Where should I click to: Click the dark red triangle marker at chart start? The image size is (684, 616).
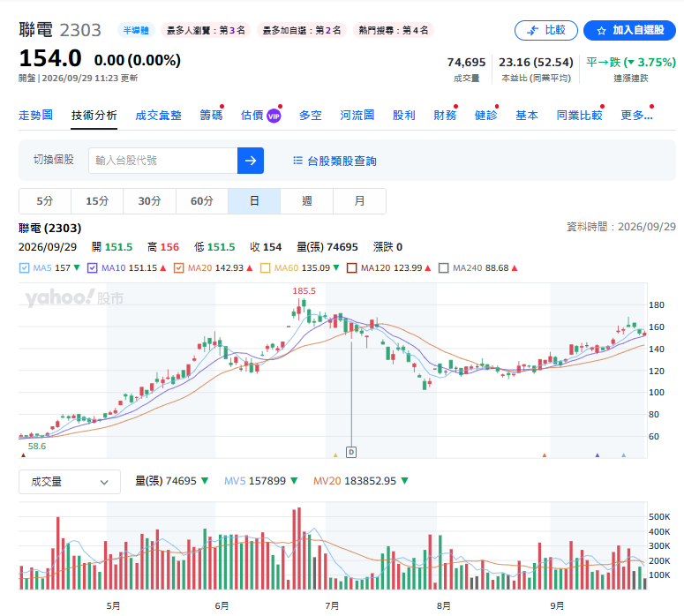24,455
